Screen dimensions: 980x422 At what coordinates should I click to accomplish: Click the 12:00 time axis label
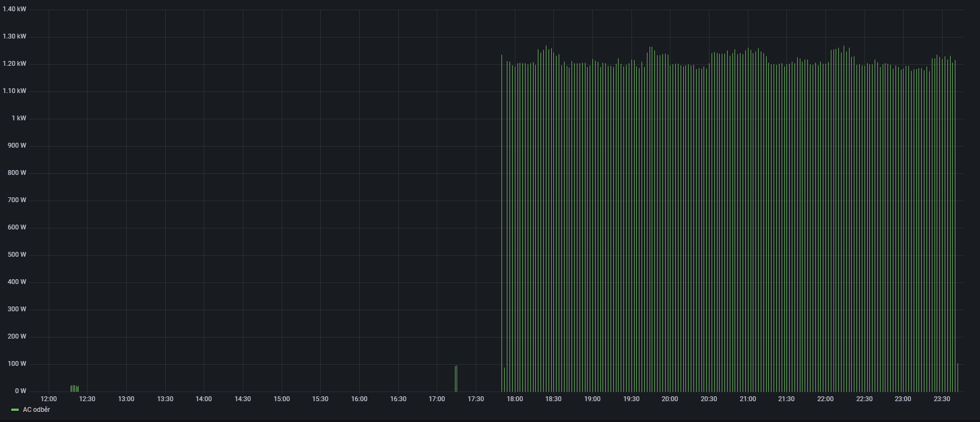[49, 399]
